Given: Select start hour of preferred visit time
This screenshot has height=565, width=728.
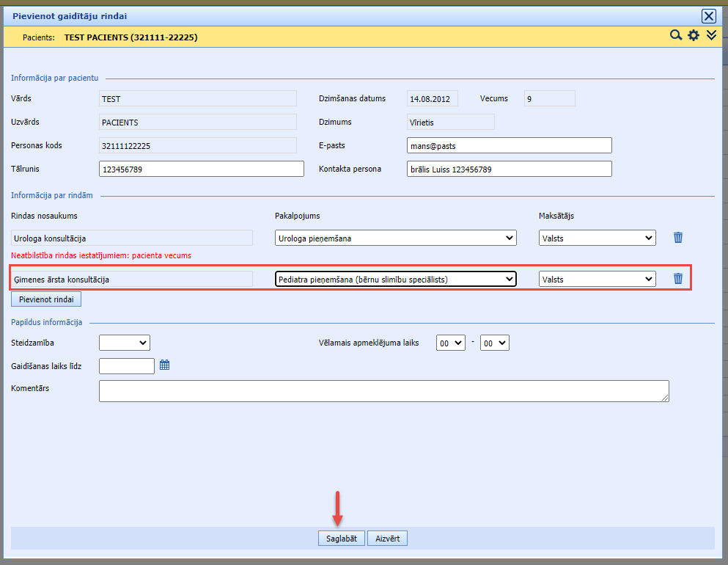Looking at the screenshot, I should point(450,343).
